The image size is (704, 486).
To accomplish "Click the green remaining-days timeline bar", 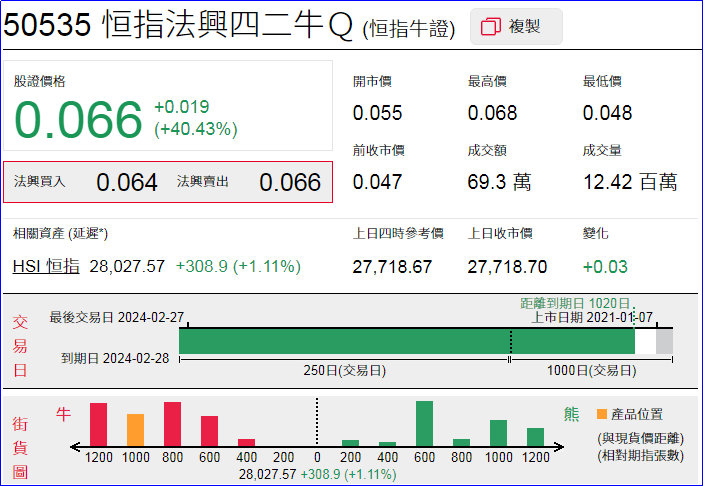I will tap(407, 341).
